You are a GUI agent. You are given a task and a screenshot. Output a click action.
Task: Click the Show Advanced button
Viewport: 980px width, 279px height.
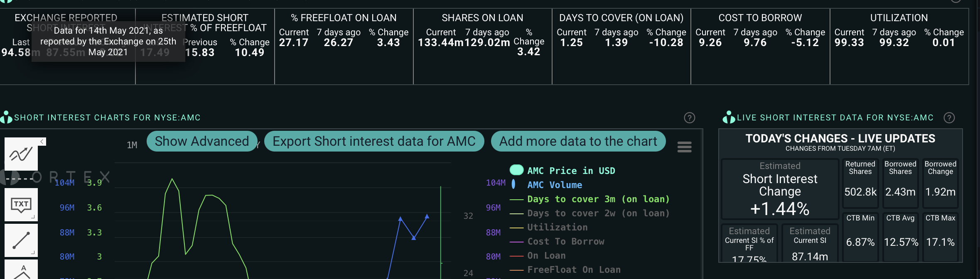202,141
